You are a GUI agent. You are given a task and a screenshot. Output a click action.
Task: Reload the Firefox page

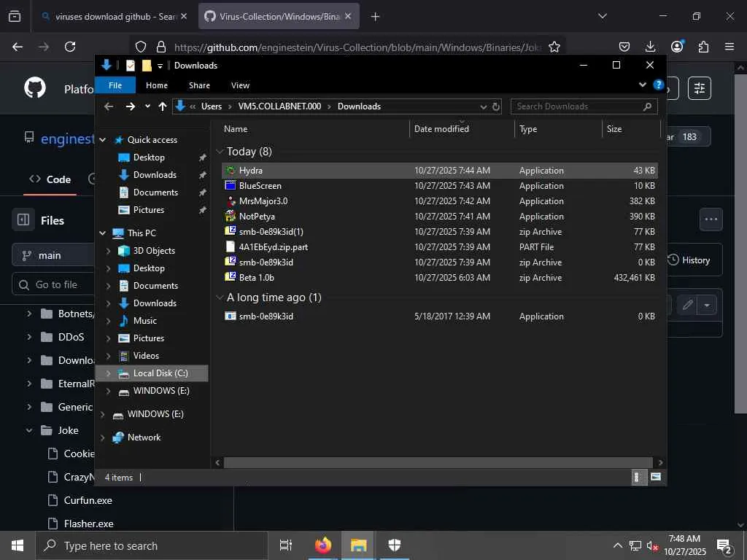70,47
